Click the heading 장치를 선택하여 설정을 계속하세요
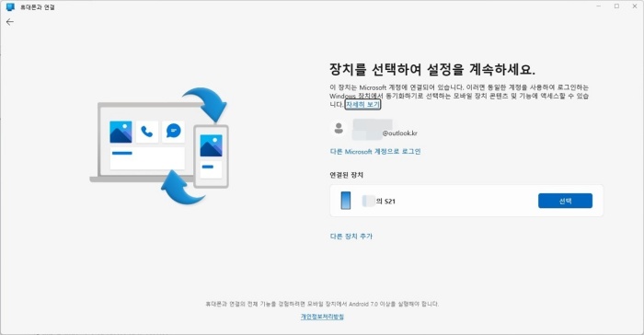 pos(432,69)
